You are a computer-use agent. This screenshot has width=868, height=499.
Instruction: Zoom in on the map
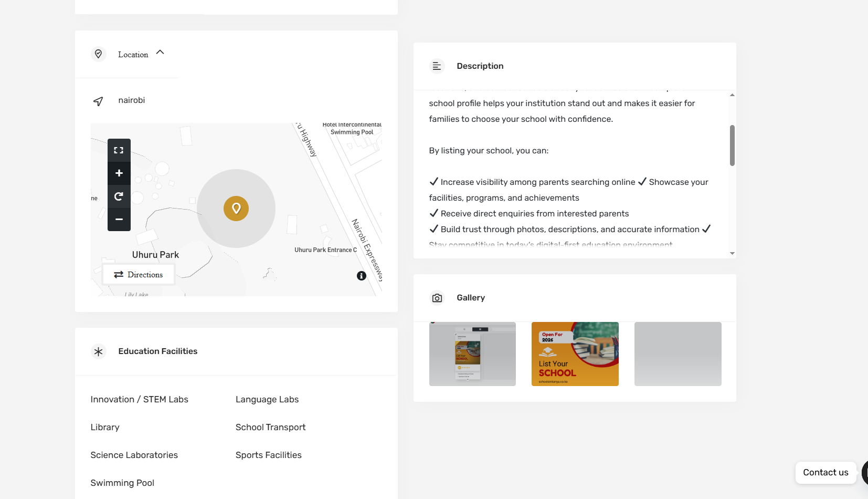coord(119,173)
